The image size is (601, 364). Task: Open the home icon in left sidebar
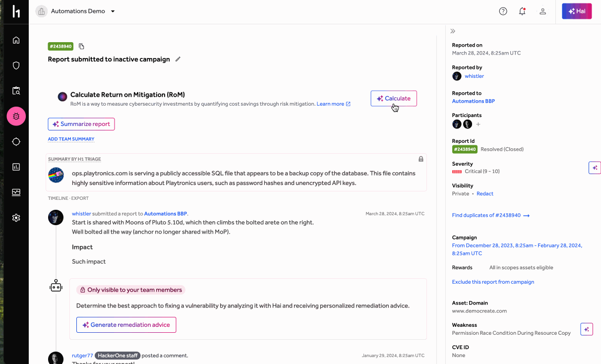tap(16, 40)
